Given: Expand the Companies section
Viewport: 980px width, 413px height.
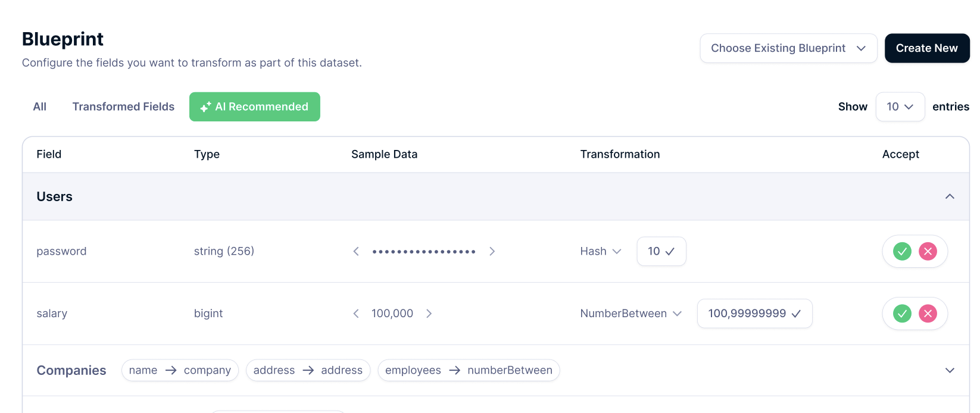Looking at the screenshot, I should pyautogui.click(x=950, y=370).
